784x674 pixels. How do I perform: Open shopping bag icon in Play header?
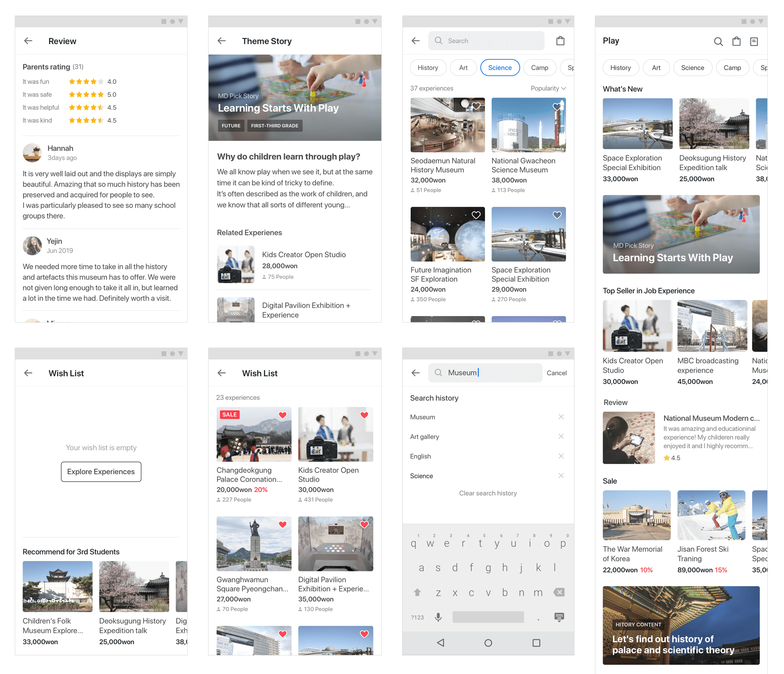(x=736, y=41)
